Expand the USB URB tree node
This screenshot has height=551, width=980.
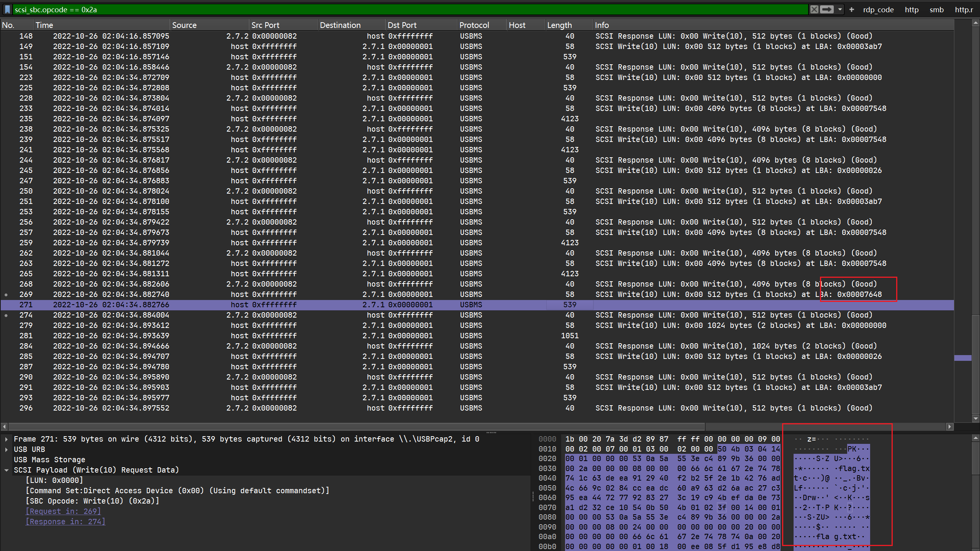click(x=7, y=449)
